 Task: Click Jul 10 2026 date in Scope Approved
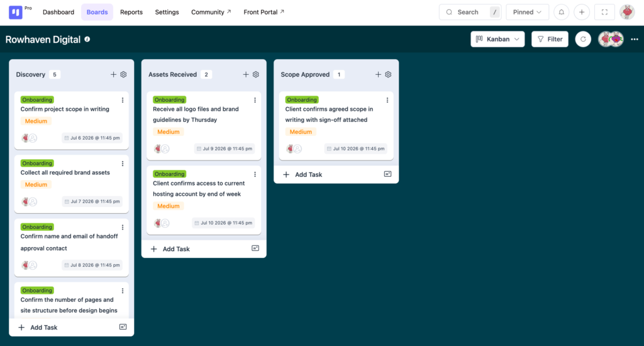coord(356,148)
